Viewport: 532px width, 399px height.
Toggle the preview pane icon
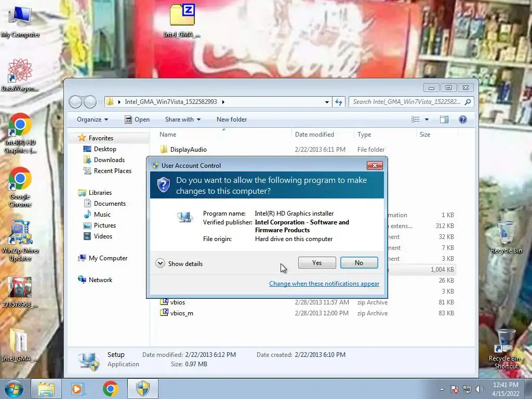point(444,119)
